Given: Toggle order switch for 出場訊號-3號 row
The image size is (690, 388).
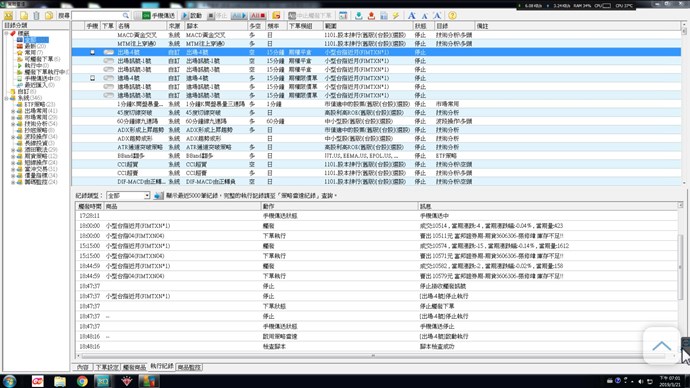Looking at the screenshot, I should tap(108, 70).
